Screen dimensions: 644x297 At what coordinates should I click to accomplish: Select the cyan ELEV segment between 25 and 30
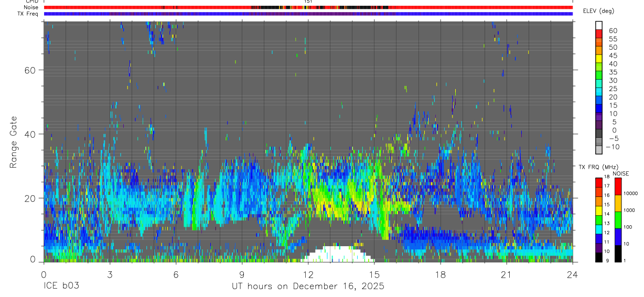599,84
